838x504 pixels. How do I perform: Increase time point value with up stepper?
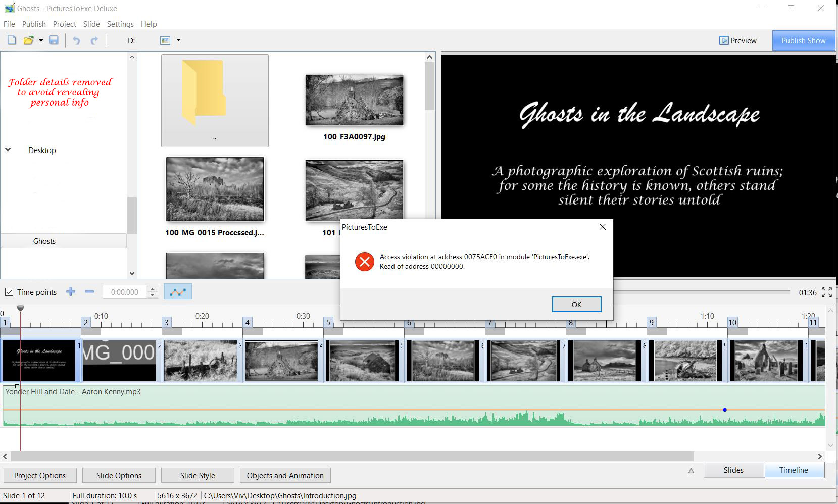[x=153, y=289]
